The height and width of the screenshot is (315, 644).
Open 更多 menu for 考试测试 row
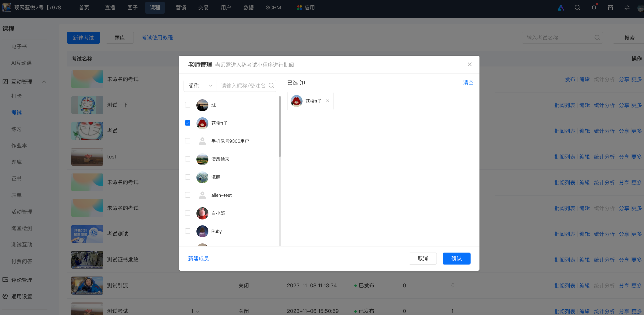636,234
